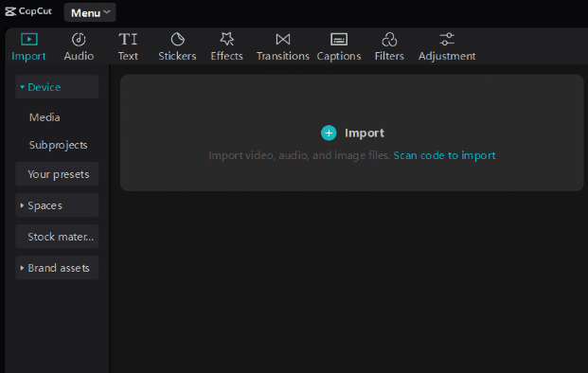Image resolution: width=588 pixels, height=373 pixels.
Task: Click the CapCut logo
Action: pos(28,11)
